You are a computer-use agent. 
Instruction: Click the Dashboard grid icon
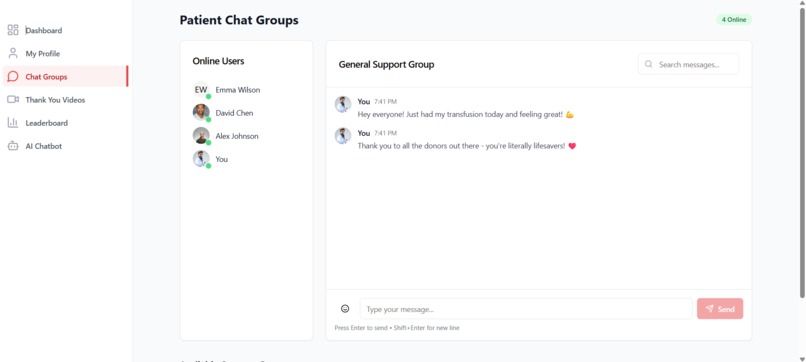[x=13, y=30]
